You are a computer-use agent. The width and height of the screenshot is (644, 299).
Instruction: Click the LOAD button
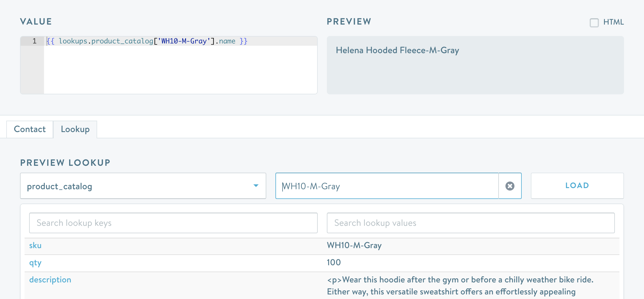[x=577, y=186]
